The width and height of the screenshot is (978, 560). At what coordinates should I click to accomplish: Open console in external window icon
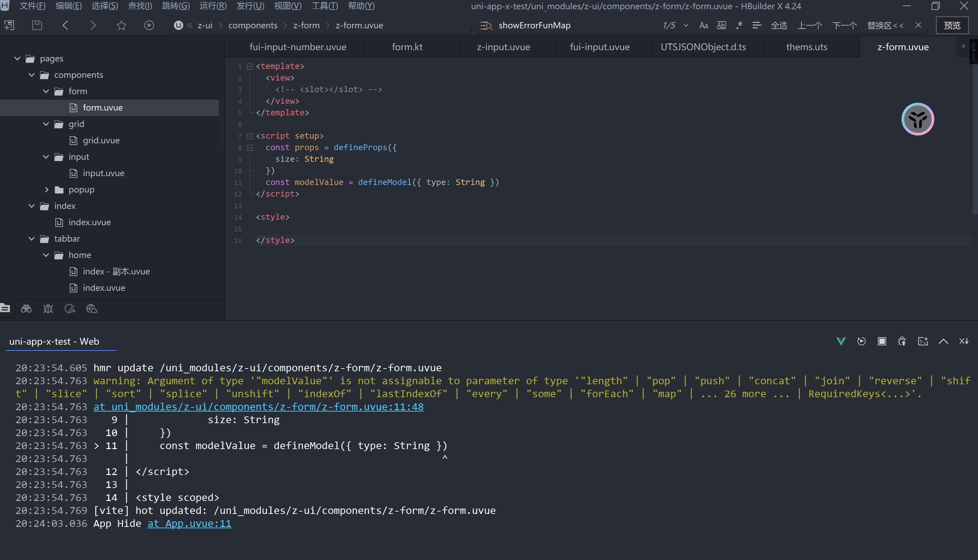pyautogui.click(x=923, y=341)
